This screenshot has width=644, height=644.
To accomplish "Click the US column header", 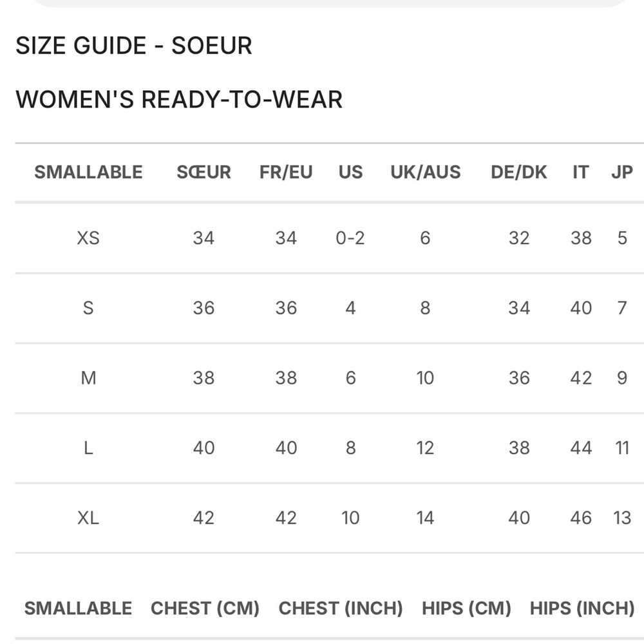I will [350, 172].
